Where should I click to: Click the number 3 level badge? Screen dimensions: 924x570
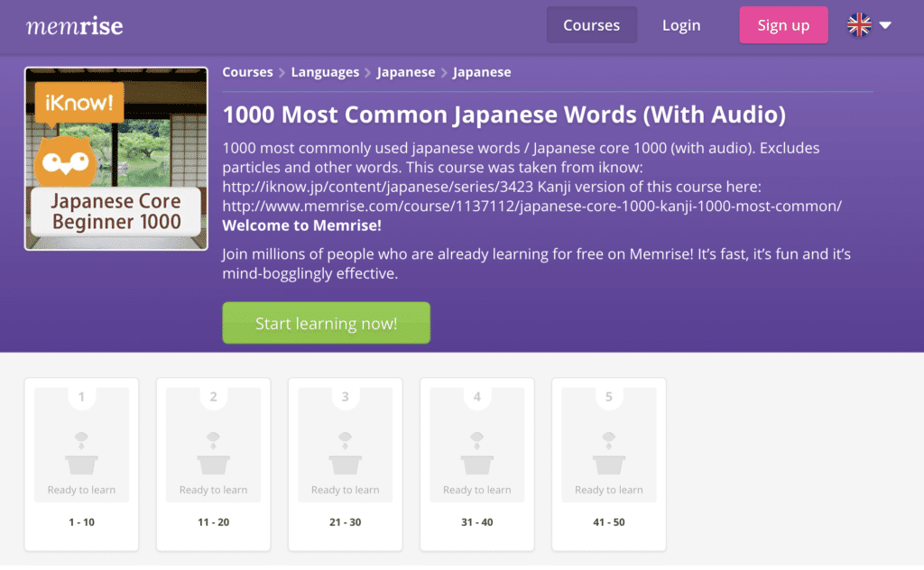pyautogui.click(x=346, y=397)
